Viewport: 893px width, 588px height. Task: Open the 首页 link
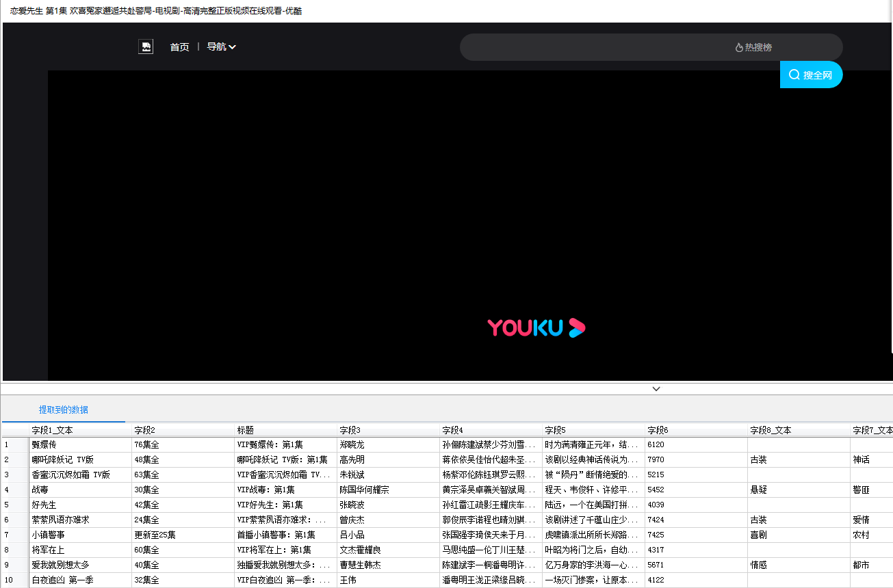coord(179,47)
